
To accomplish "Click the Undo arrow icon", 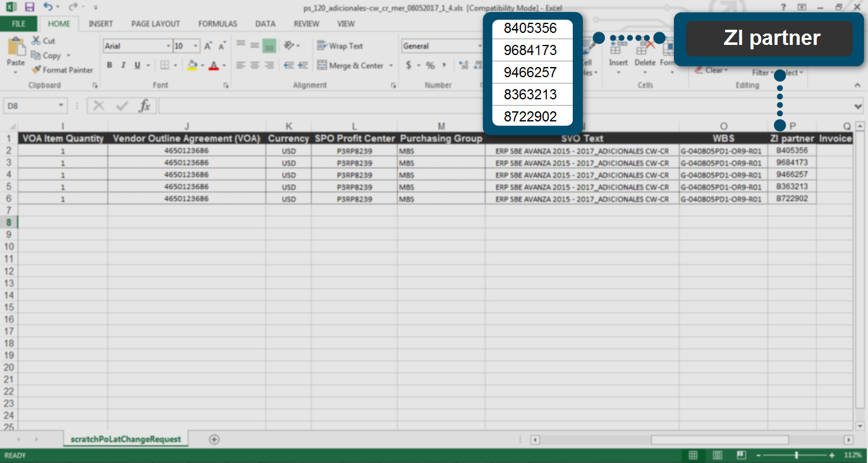I will click(49, 7).
